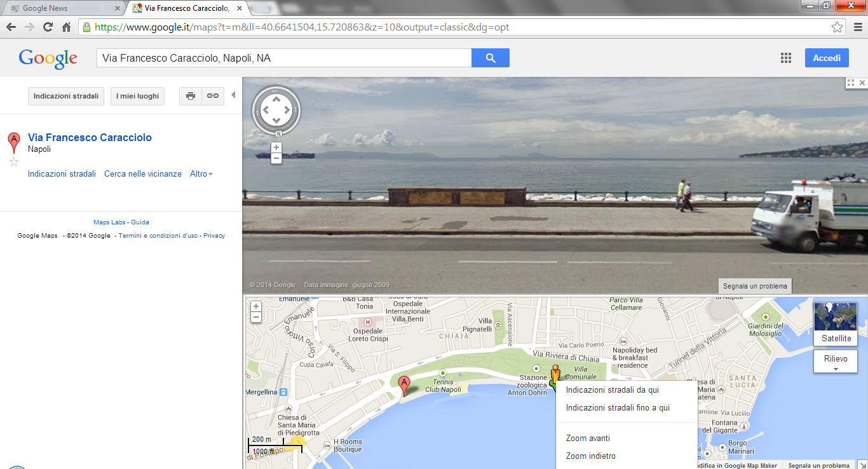
Task: Click the blue search magnifier button
Action: [490, 58]
